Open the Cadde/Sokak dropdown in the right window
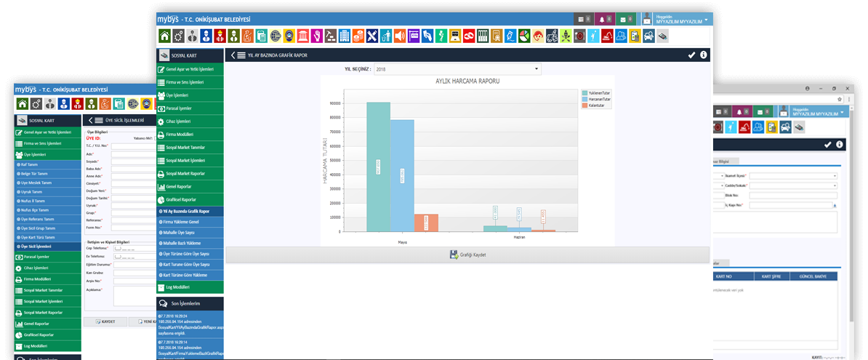The width and height of the screenshot is (868, 360). click(x=793, y=185)
